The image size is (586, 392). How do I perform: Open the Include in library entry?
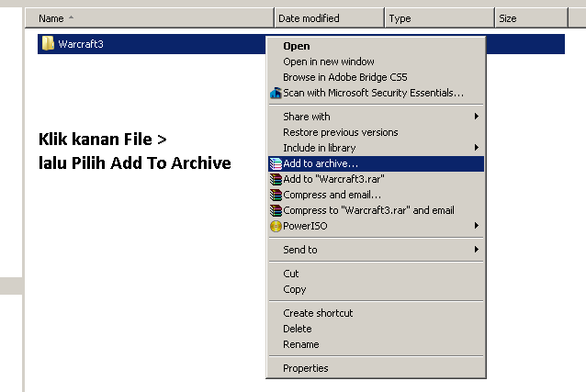376,148
